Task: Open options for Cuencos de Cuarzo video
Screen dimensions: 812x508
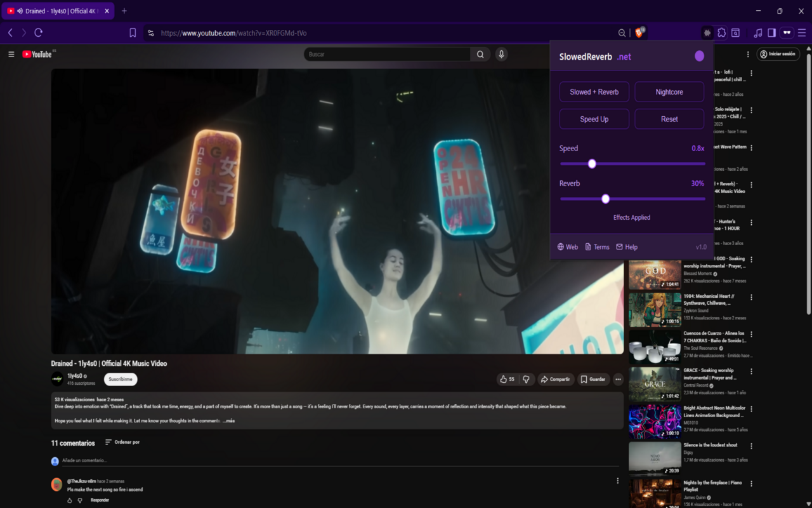Action: click(752, 334)
